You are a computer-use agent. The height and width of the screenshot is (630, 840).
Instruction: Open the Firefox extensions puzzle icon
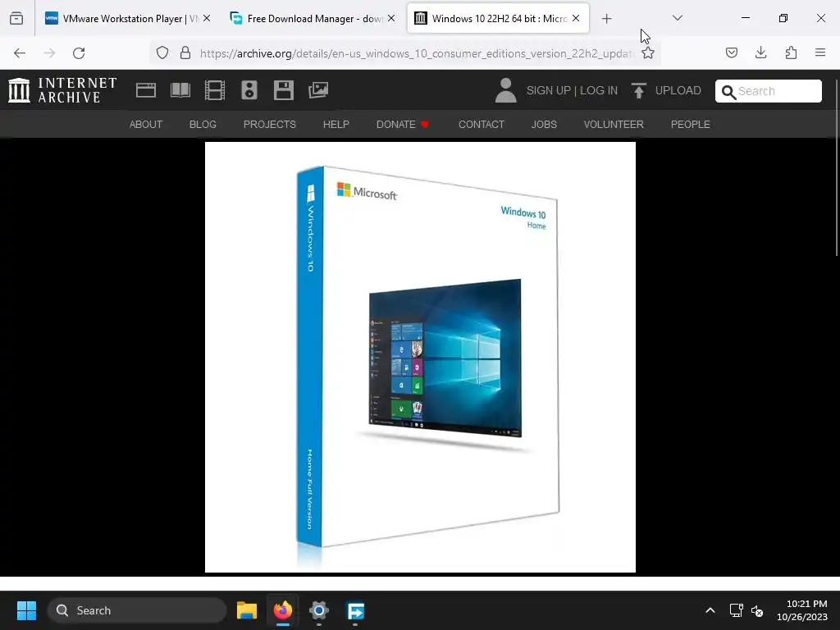[791, 53]
